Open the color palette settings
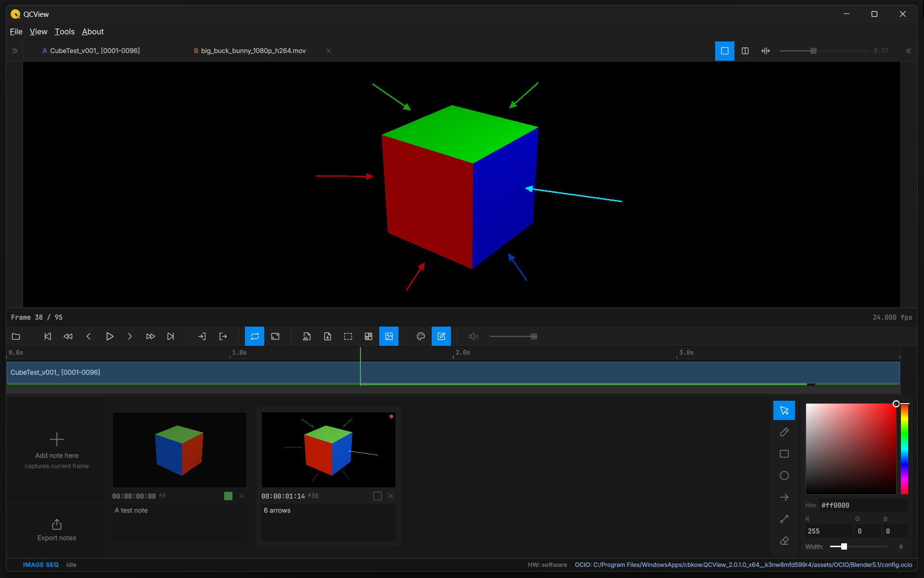 (x=421, y=336)
